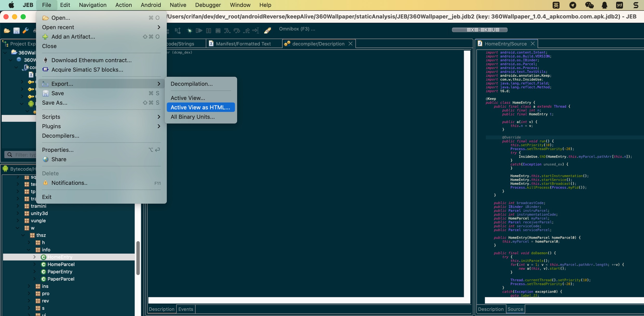Expand the 'rev' package node
Viewport: 644px width, 316px height.
(29, 301)
